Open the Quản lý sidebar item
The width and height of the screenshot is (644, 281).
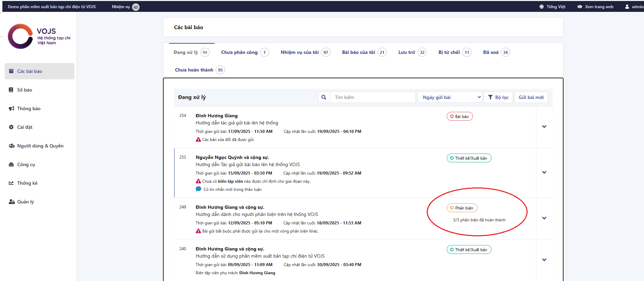(x=25, y=202)
